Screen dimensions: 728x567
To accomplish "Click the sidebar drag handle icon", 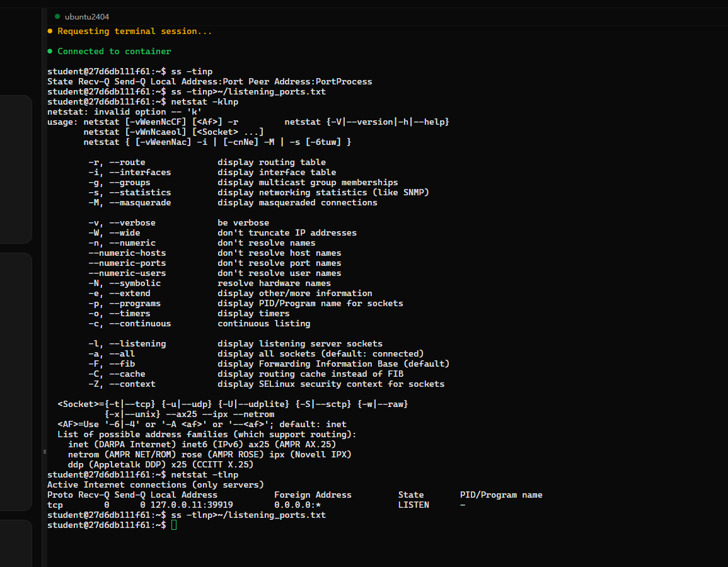I will point(45,452).
